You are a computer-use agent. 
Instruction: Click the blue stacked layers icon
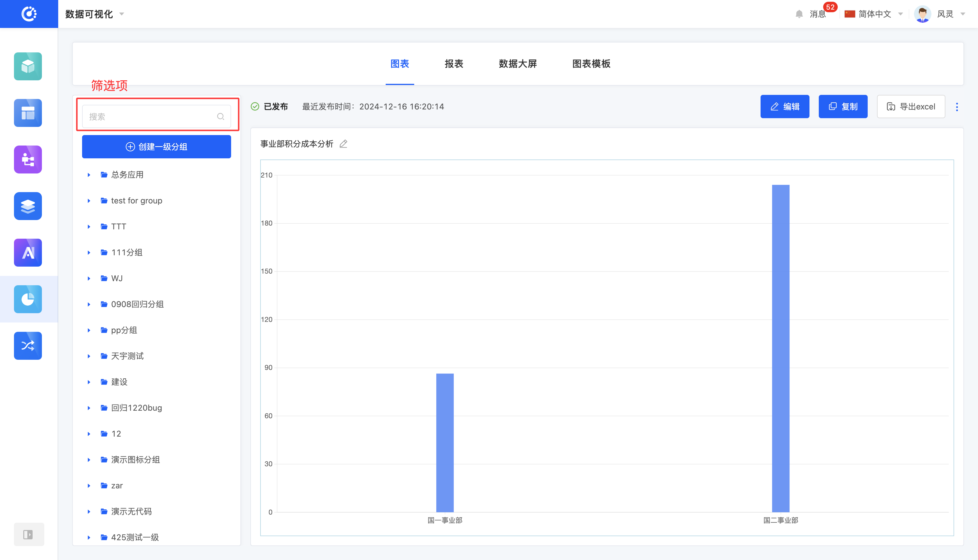pyautogui.click(x=28, y=206)
